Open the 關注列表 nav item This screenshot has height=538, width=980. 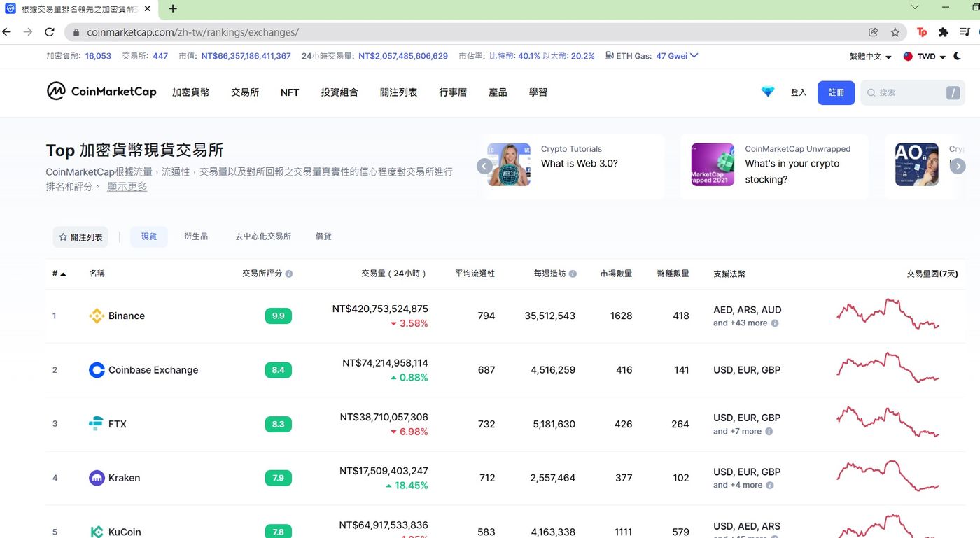(x=399, y=92)
